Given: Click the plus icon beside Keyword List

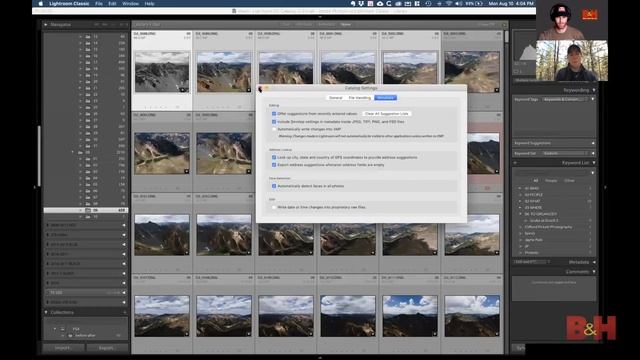Looking at the screenshot, I should tap(515, 163).
